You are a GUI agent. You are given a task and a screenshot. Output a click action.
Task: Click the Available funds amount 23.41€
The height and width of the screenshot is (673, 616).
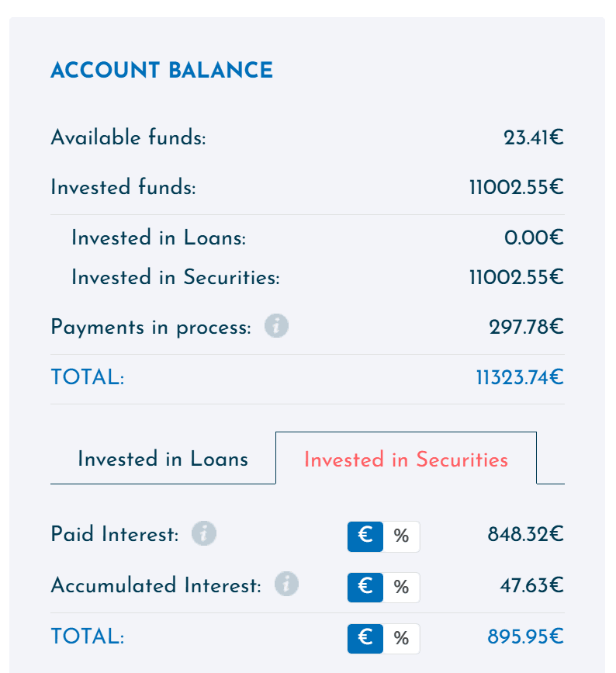click(533, 137)
